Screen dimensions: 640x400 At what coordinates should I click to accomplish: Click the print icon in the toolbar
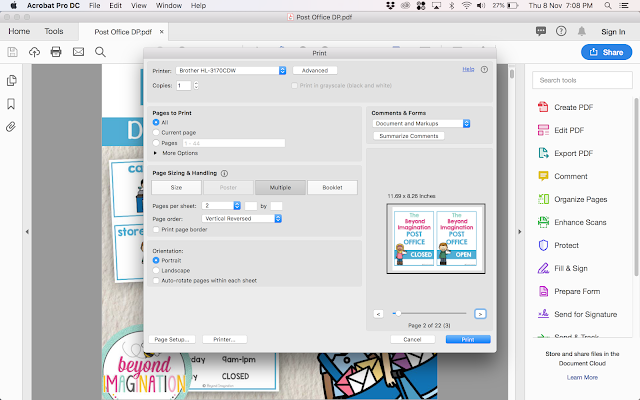click(56, 52)
